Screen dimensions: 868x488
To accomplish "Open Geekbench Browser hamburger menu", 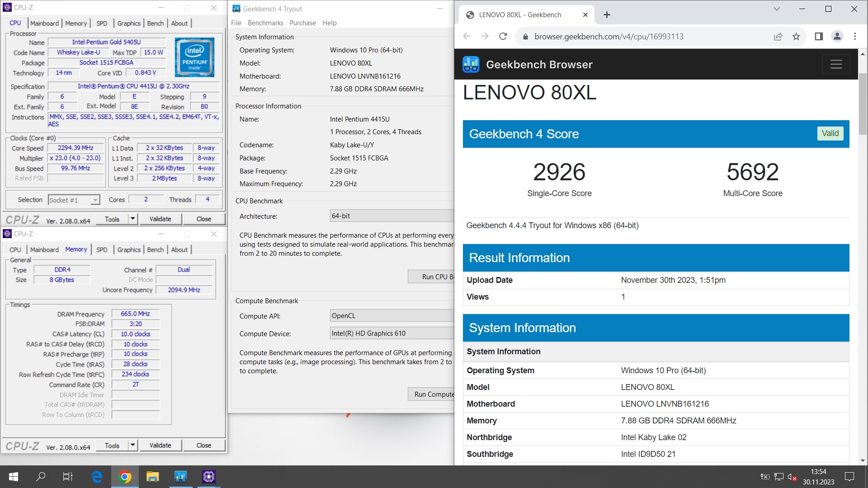I will click(x=836, y=65).
